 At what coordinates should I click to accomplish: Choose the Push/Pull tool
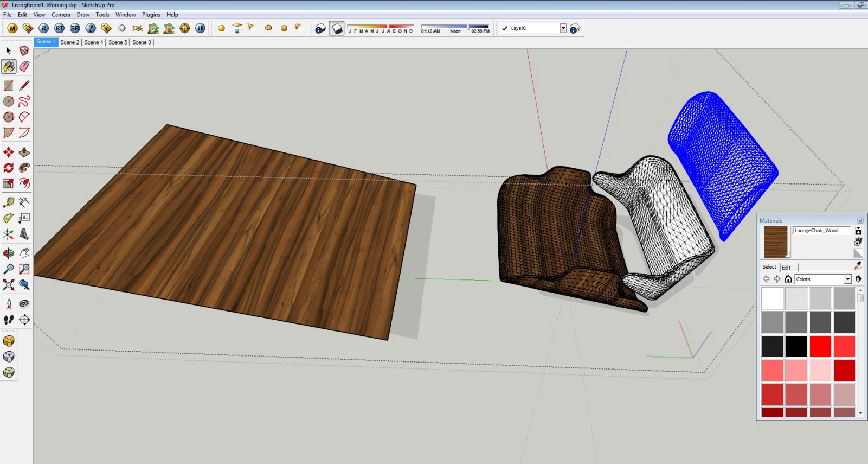[24, 152]
